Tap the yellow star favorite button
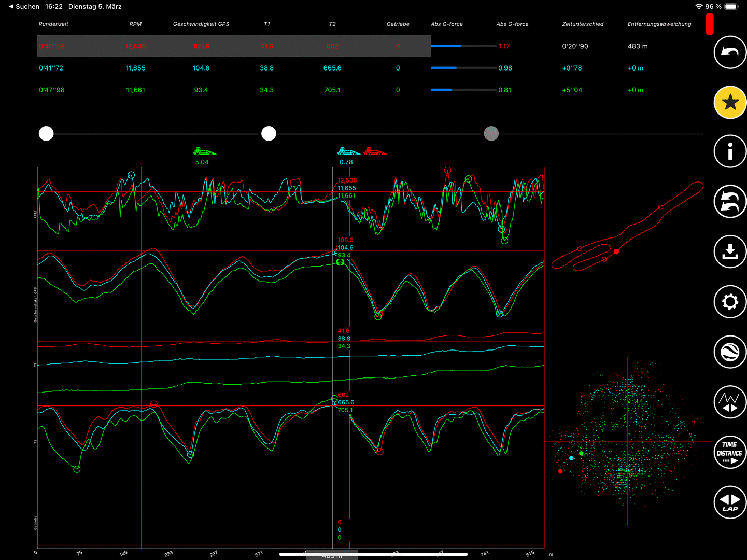The height and width of the screenshot is (560, 747). coord(730,102)
